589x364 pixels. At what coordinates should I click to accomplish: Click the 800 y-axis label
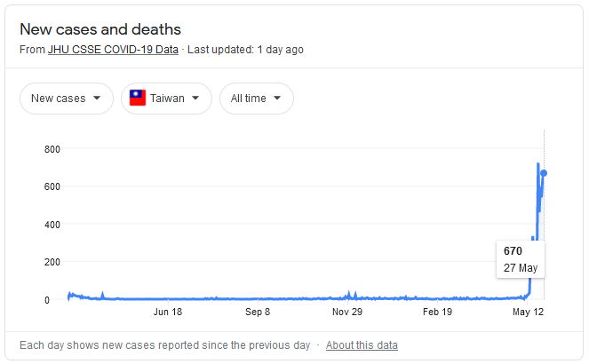pos(52,149)
